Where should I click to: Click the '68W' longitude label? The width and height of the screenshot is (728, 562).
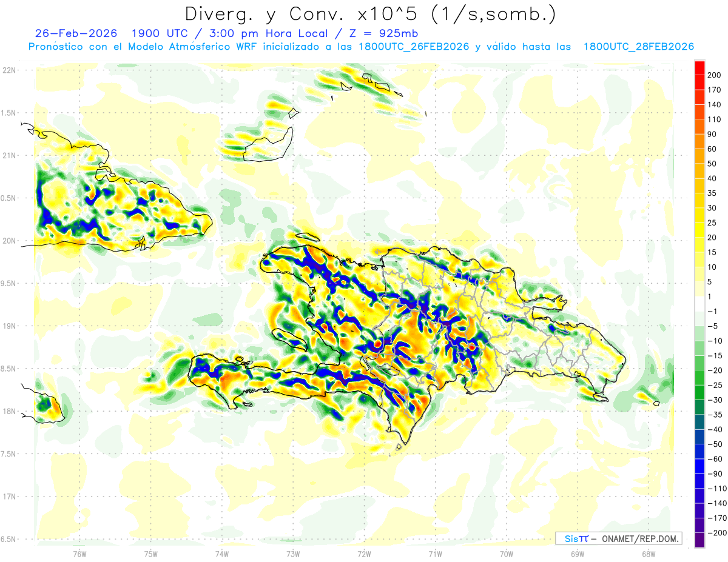[x=649, y=554]
